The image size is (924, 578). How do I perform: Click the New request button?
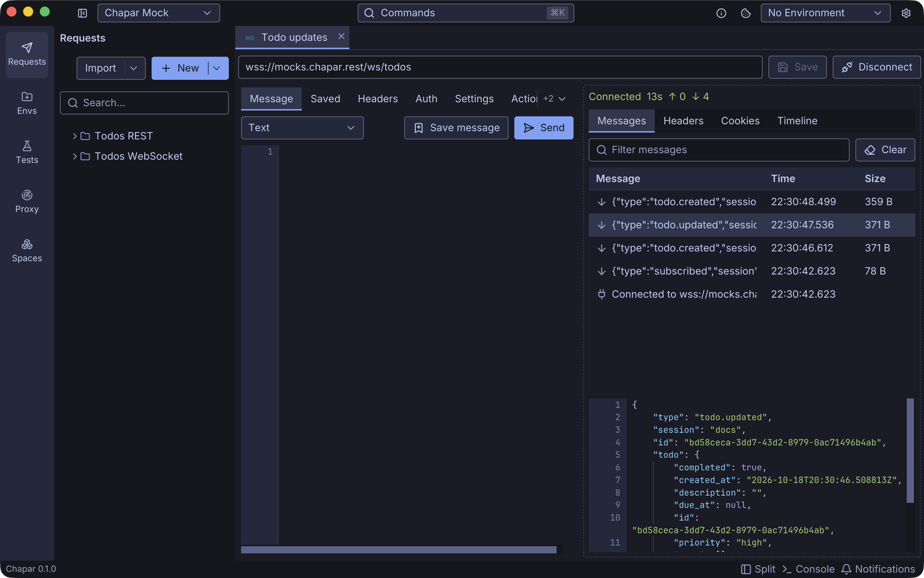point(180,68)
